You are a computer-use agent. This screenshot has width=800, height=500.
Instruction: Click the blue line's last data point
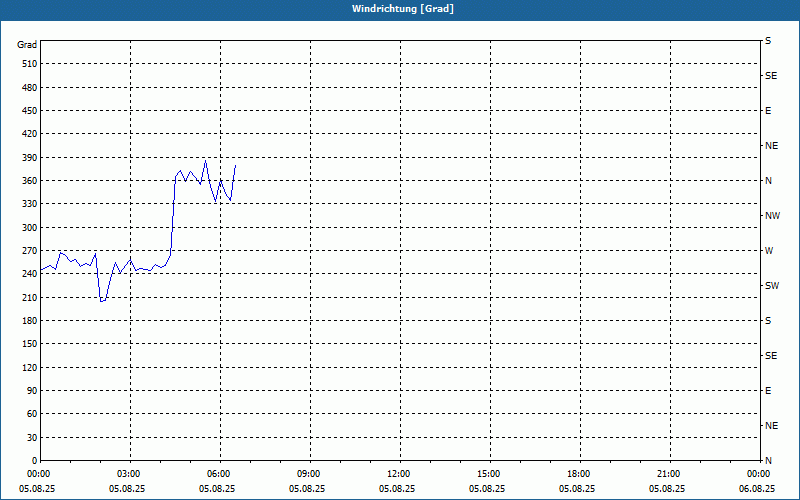point(235,165)
